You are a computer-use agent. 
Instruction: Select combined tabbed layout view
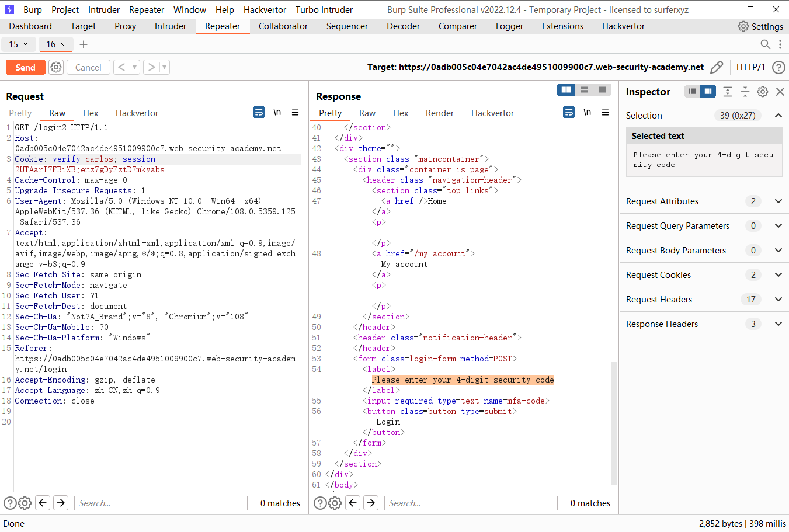602,90
